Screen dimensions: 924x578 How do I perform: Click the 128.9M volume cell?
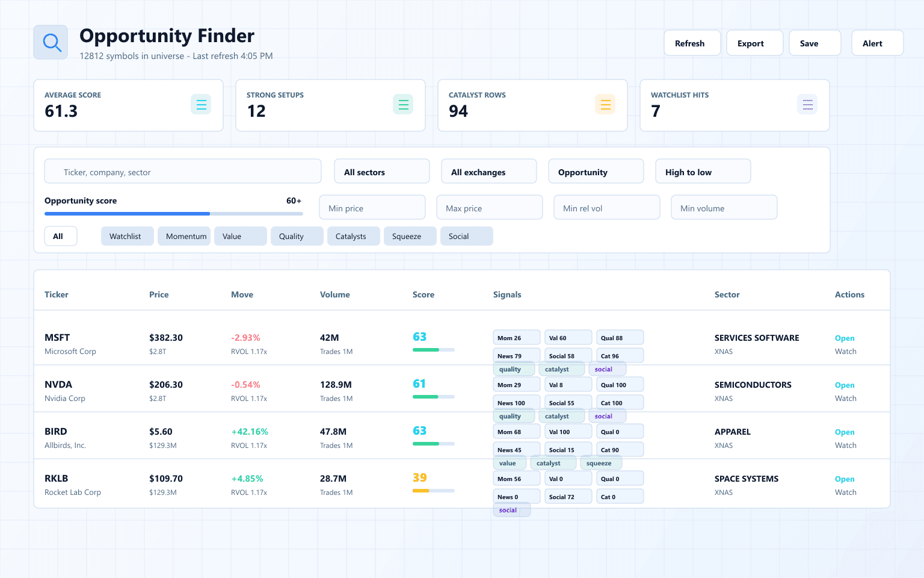336,385
